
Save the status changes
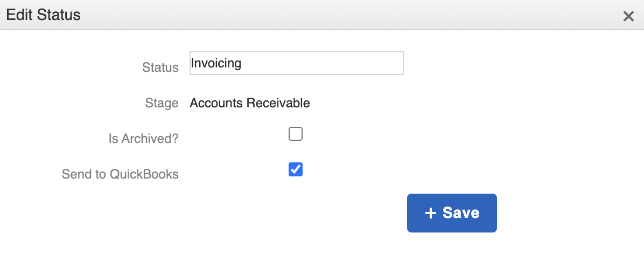(452, 213)
